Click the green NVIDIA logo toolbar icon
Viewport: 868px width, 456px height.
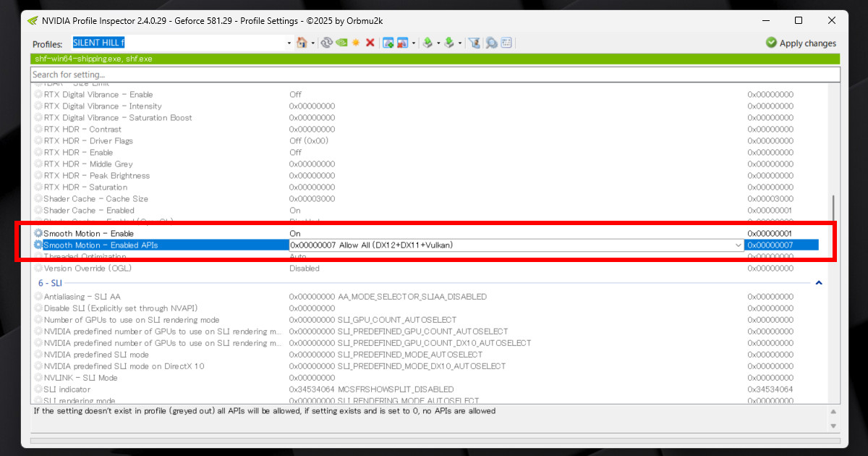point(341,43)
